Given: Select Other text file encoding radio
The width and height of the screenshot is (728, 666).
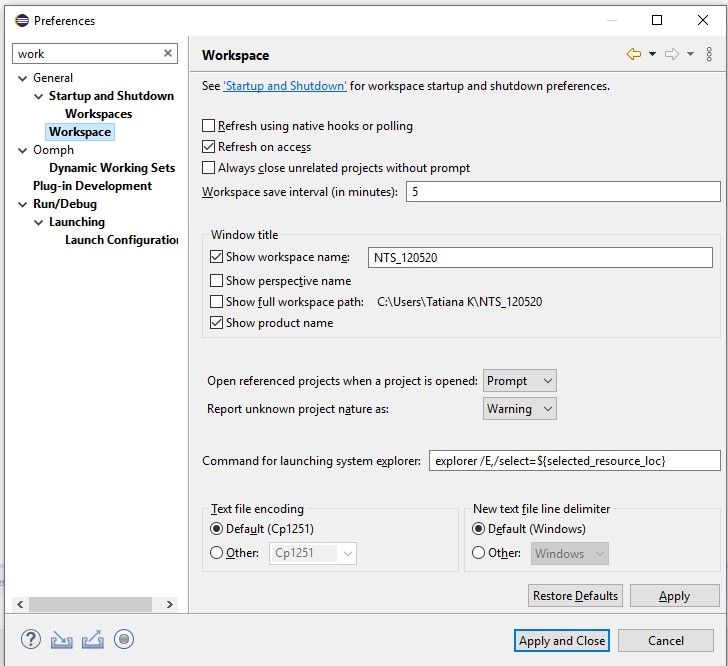Looking at the screenshot, I should click(x=216, y=553).
